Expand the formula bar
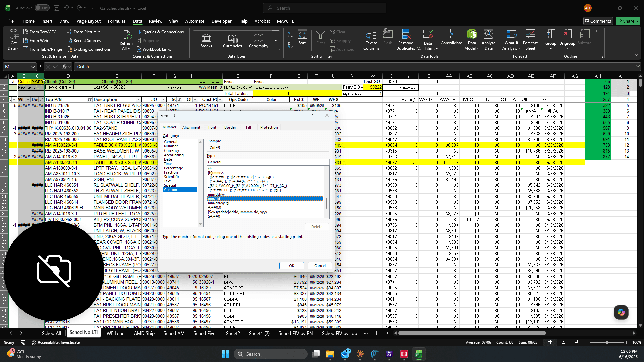This screenshot has height=362, width=644. 638,67
